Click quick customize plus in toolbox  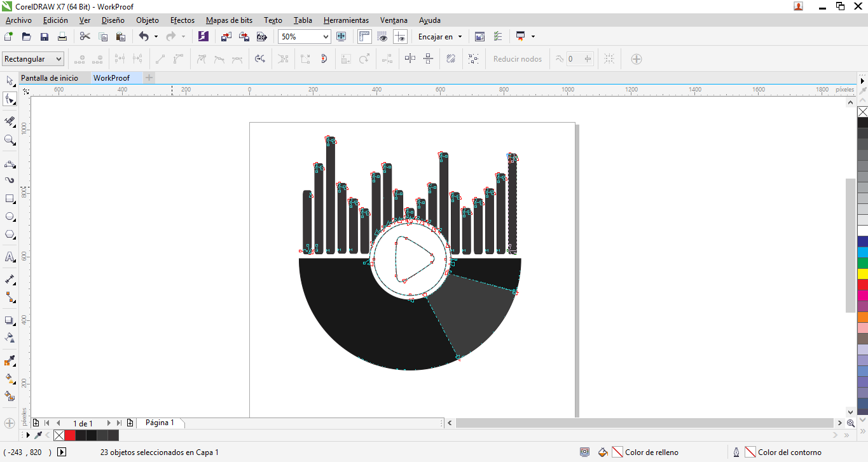pos(10,423)
